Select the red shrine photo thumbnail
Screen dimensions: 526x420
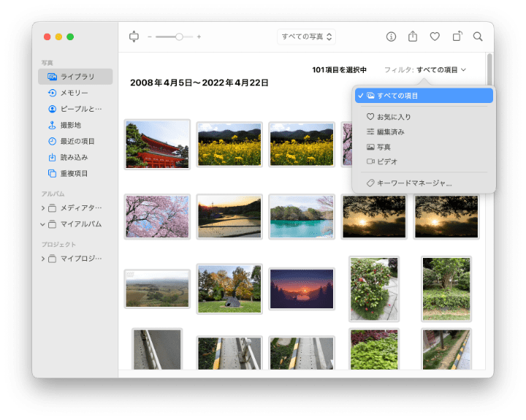pos(157,145)
